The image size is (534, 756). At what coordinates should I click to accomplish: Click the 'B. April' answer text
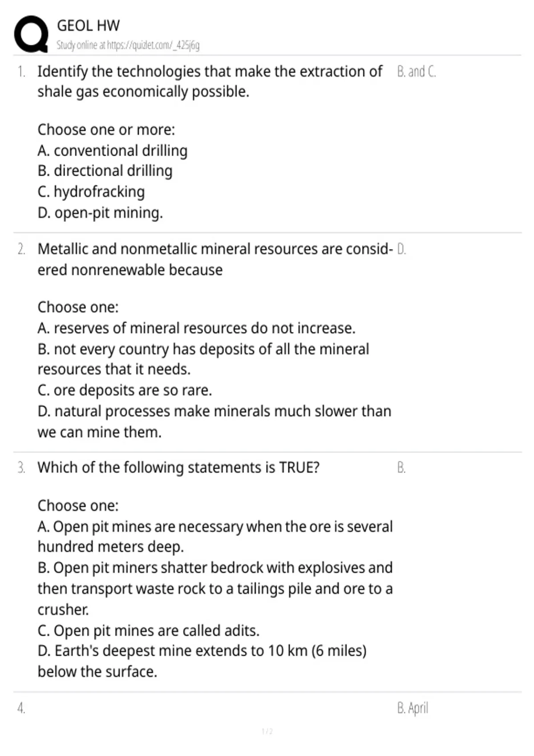point(413,708)
